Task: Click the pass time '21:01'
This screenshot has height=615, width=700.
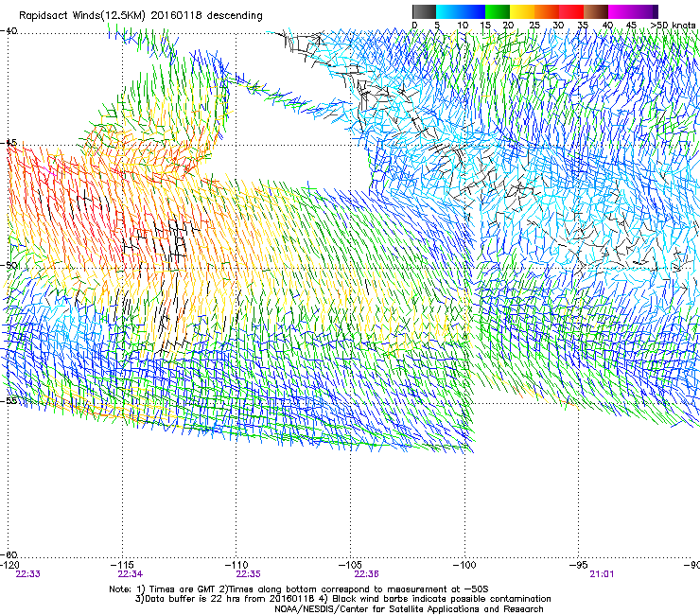Action: coord(602,574)
